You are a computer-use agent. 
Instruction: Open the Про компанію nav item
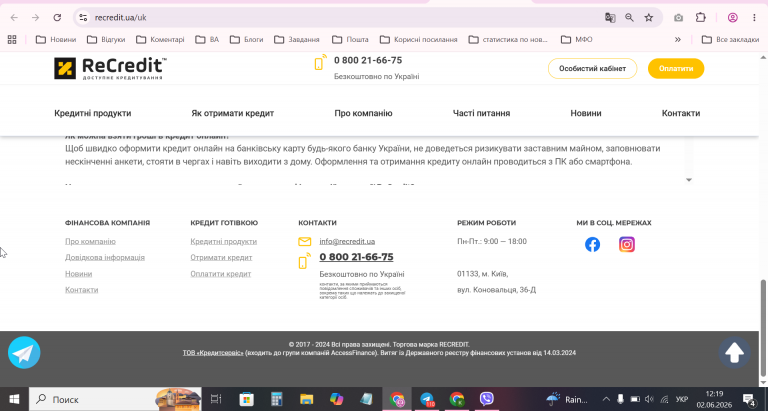(x=363, y=113)
